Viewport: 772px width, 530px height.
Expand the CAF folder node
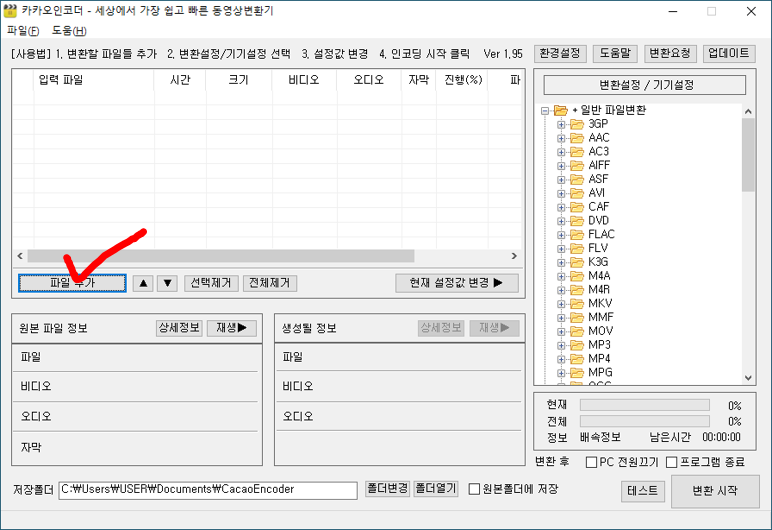pos(561,207)
